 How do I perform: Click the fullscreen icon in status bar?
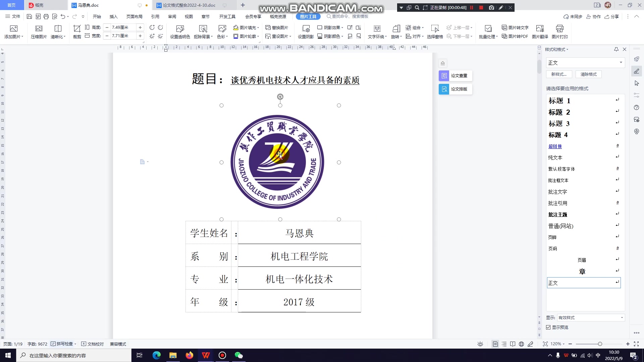636,344
